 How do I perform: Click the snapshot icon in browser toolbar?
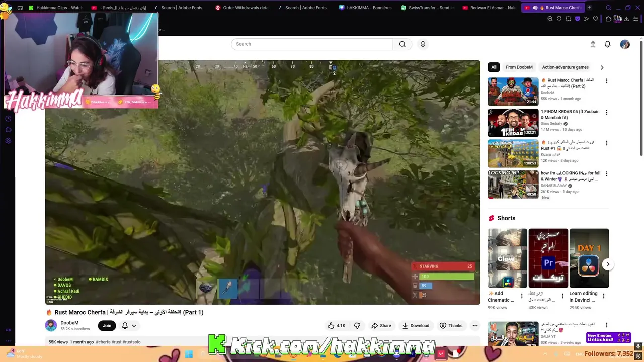pos(568,19)
